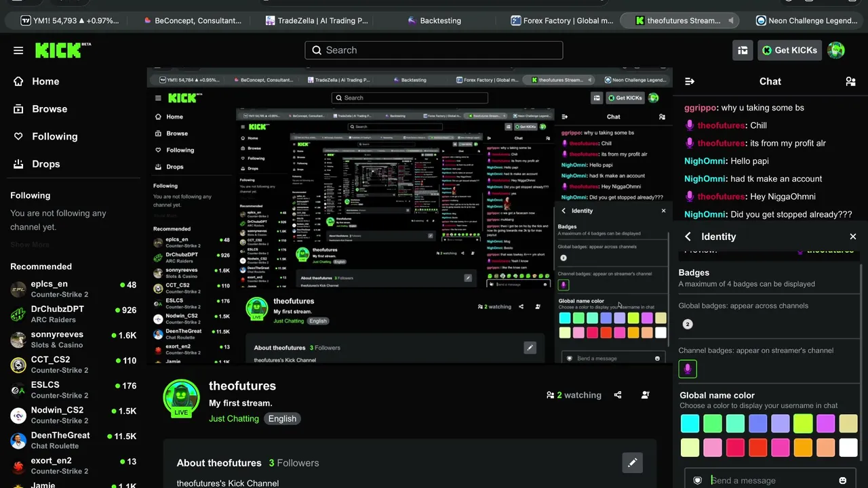
Task: Click the Send a message field
Action: point(770,481)
